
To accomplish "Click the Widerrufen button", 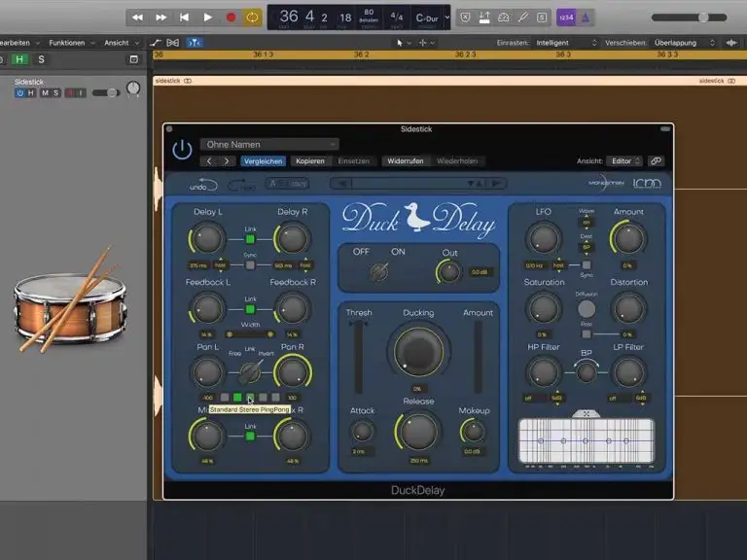I will pyautogui.click(x=406, y=161).
